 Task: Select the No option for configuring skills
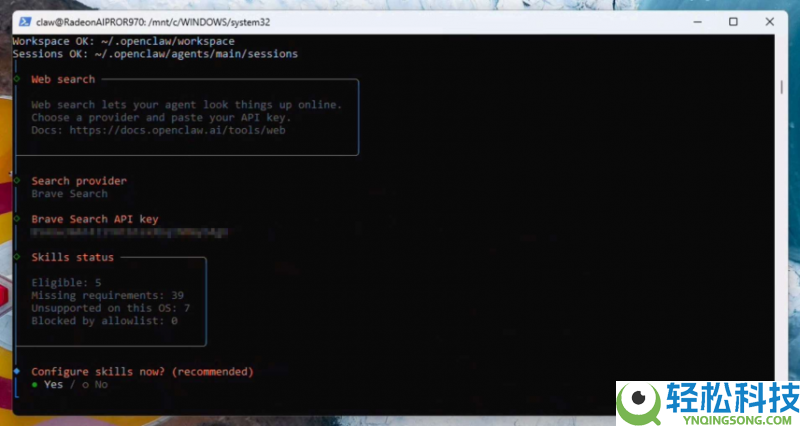[x=95, y=385]
